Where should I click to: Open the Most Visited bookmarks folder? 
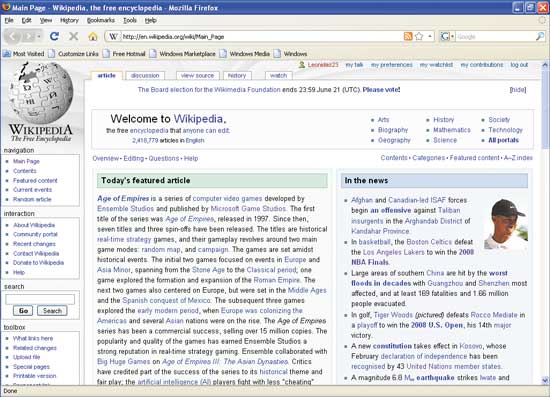[24, 54]
